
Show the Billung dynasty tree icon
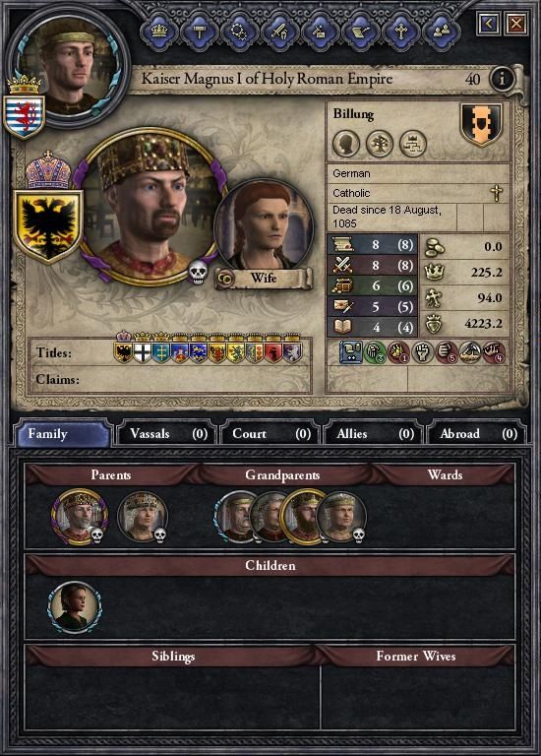click(x=379, y=144)
